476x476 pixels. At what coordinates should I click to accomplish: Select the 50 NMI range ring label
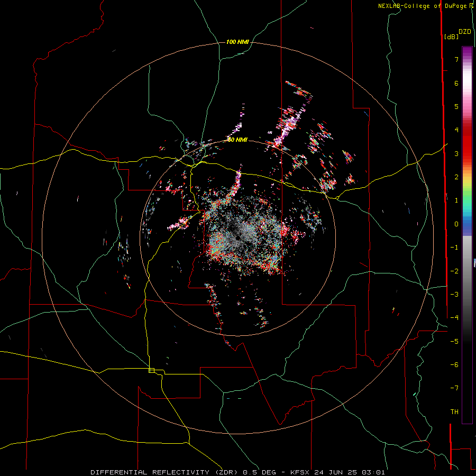237,140
